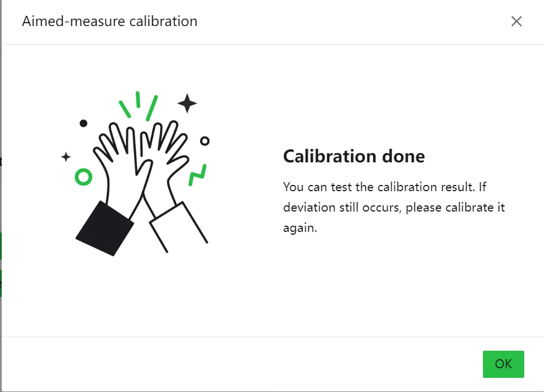
Task: Close the Aimed-measure calibration dialog
Action: (516, 21)
